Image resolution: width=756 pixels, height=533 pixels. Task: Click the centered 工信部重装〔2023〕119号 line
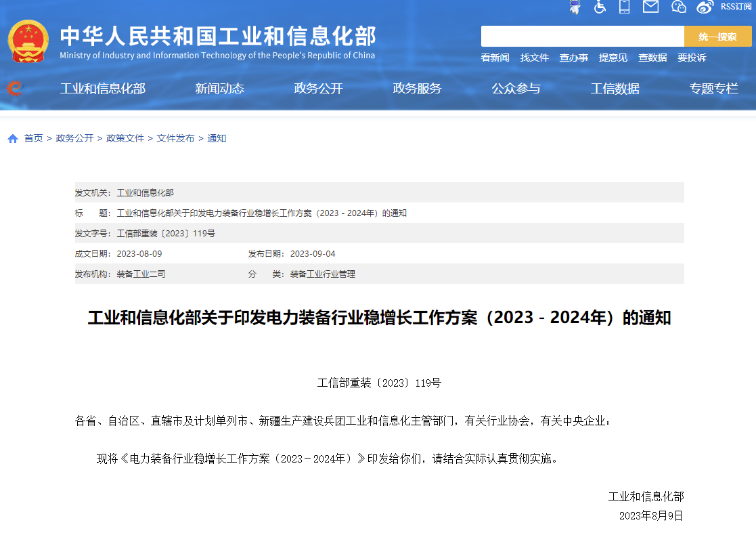click(380, 383)
